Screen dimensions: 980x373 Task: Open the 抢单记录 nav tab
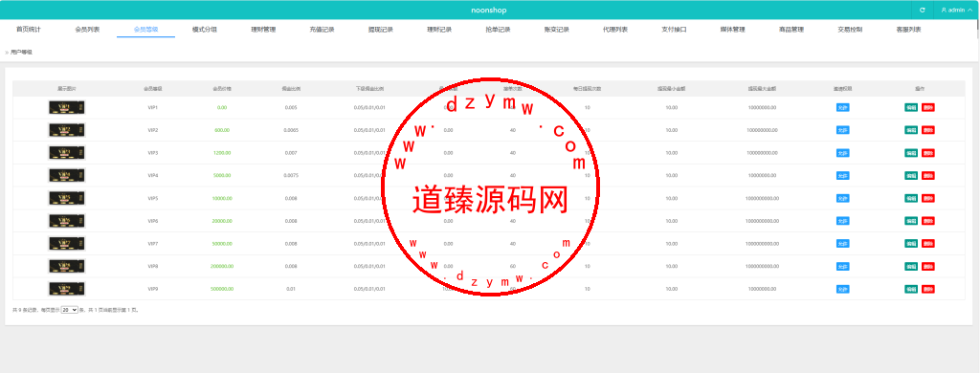pyautogui.click(x=498, y=30)
